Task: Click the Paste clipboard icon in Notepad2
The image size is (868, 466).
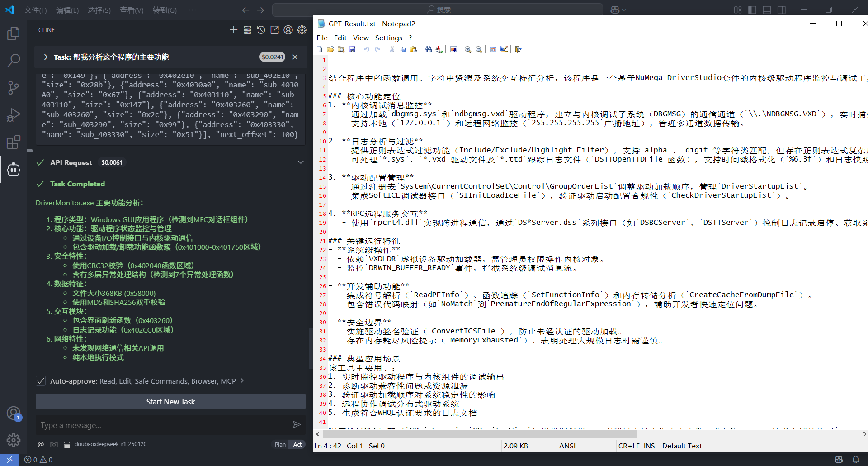Action: [414, 49]
